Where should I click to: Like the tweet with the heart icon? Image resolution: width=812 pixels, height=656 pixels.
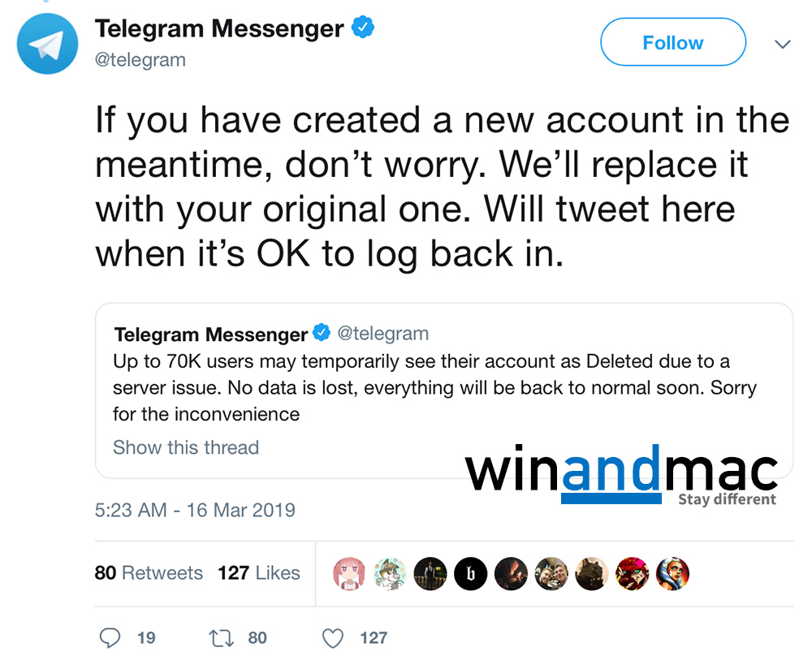pos(333,637)
